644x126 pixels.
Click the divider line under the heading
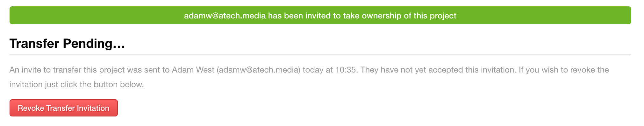point(320,54)
